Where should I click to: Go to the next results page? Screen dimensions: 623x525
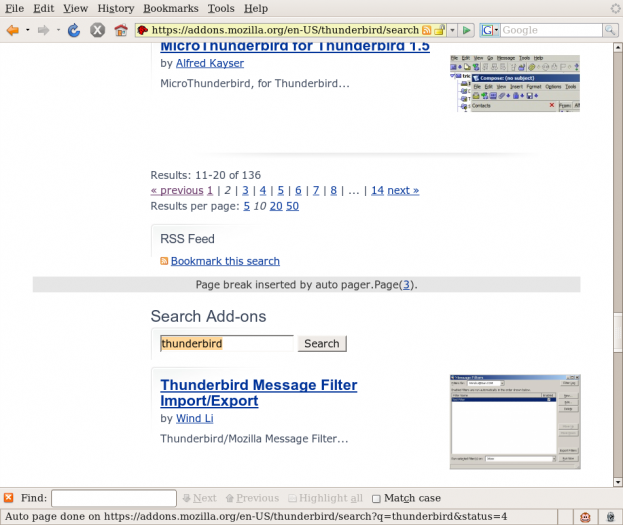pyautogui.click(x=403, y=190)
